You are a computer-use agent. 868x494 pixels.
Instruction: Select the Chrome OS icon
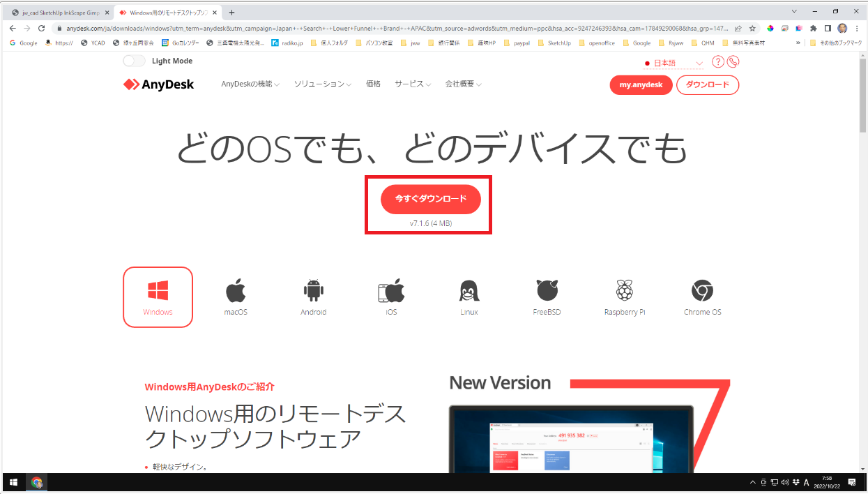pyautogui.click(x=703, y=290)
